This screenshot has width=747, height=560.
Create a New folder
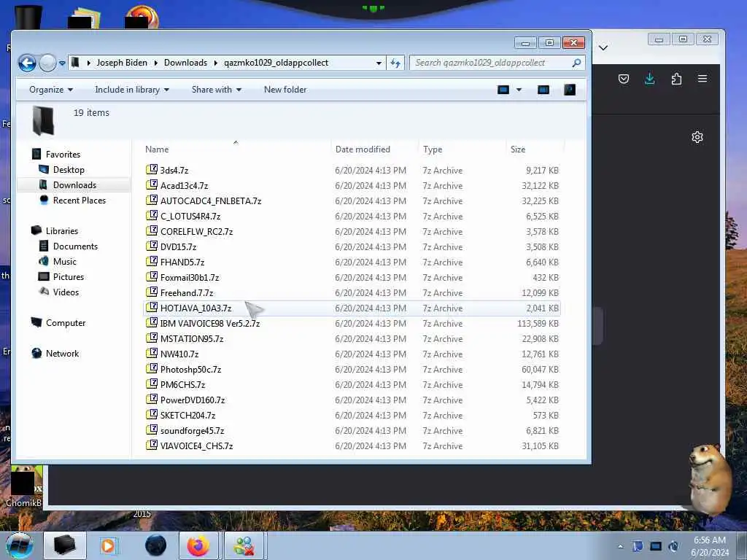pos(285,90)
